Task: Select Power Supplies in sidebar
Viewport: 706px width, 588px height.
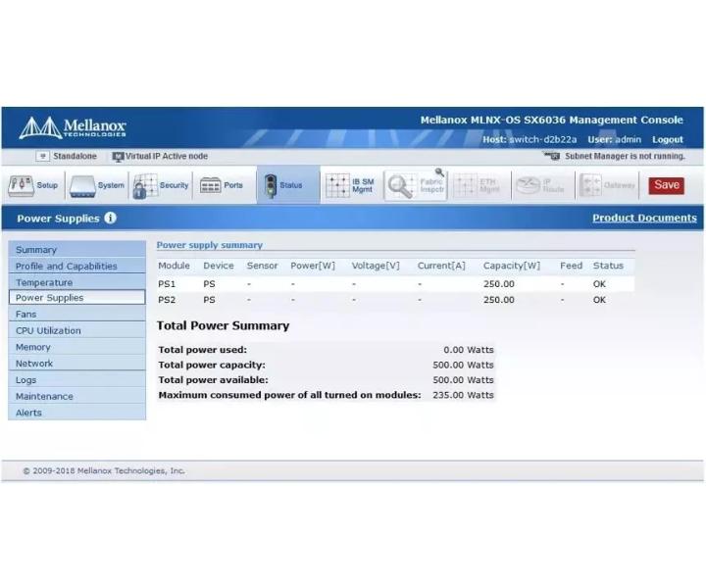Action: tap(77, 297)
